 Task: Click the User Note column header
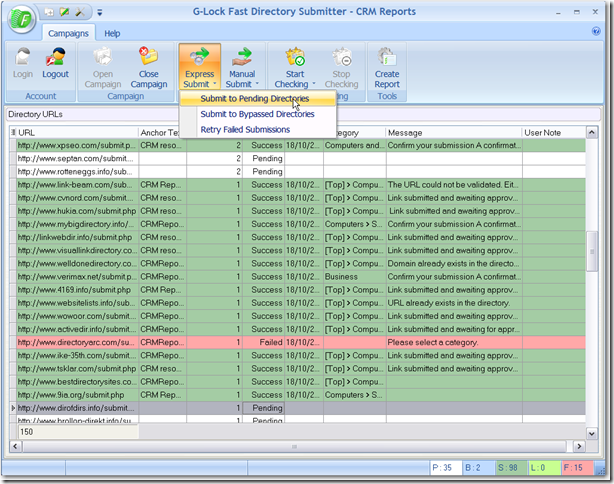coord(550,132)
